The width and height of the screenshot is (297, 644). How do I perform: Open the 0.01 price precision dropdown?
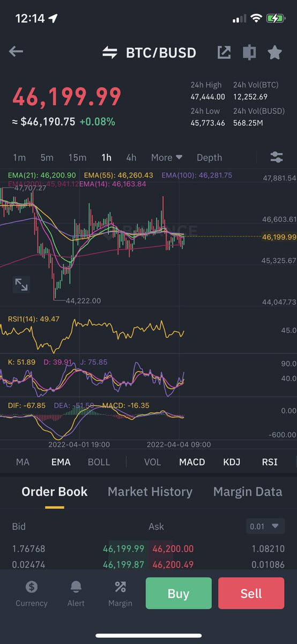(x=265, y=526)
